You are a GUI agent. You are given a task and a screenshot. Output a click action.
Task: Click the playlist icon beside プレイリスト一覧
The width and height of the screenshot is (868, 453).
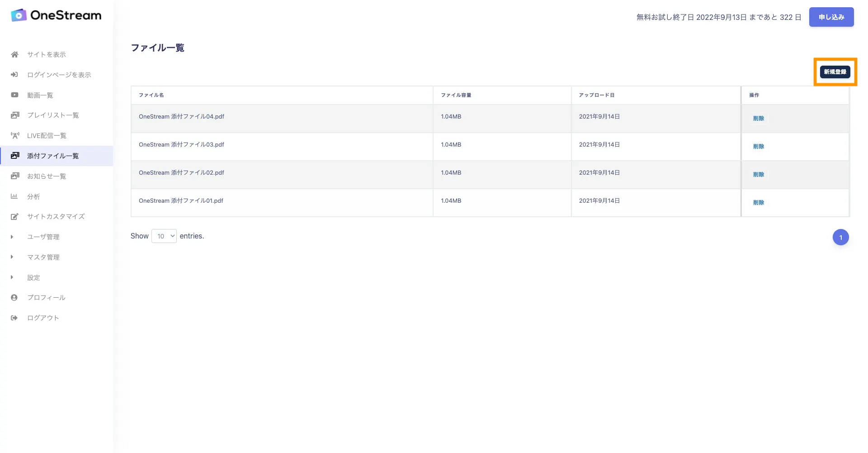(15, 115)
